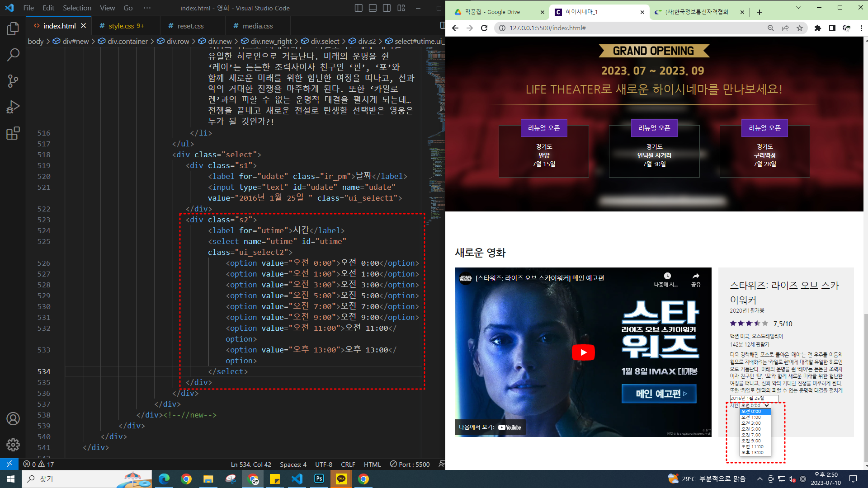The width and height of the screenshot is (868, 488).
Task: Open the Explorer panel in VS Code
Action: pyautogui.click(x=13, y=29)
